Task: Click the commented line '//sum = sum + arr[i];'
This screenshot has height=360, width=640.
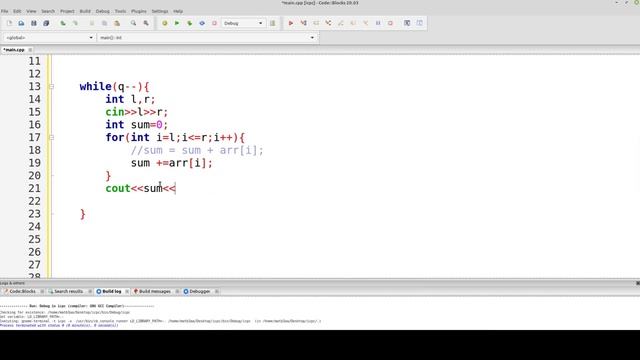Action: 197,151
